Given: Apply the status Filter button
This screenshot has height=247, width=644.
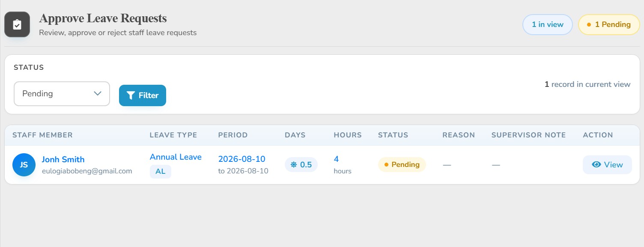Looking at the screenshot, I should pos(143,95).
